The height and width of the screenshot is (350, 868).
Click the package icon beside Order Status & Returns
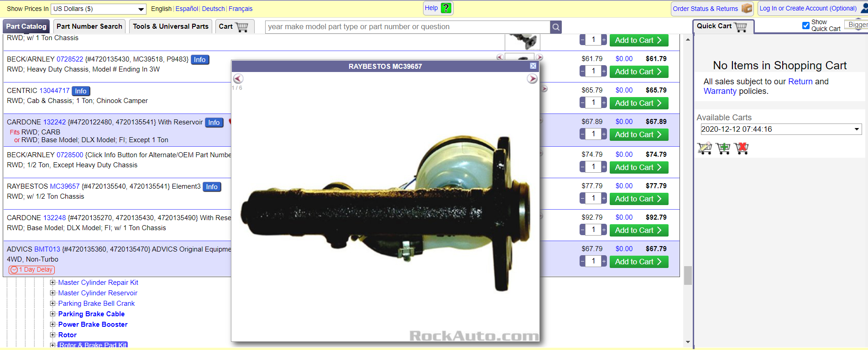pos(747,8)
